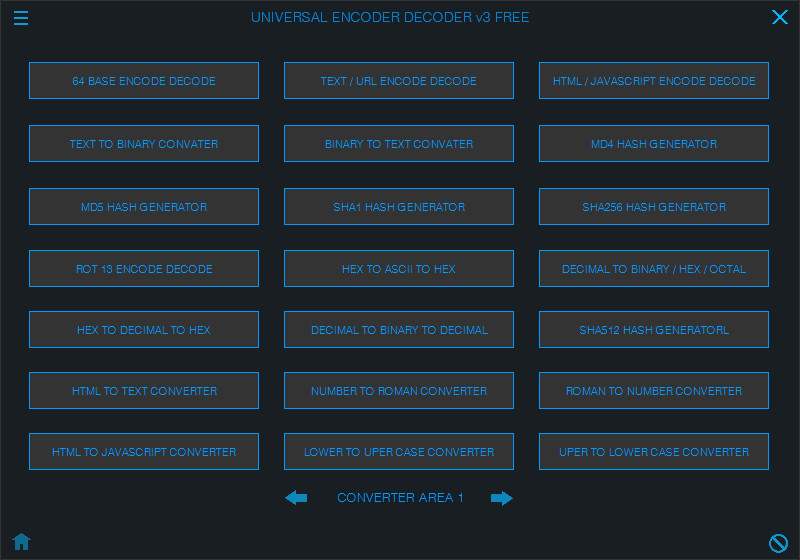This screenshot has height=560, width=800.
Task: Open Decimal to Binary / Hex / Octal
Action: [654, 269]
